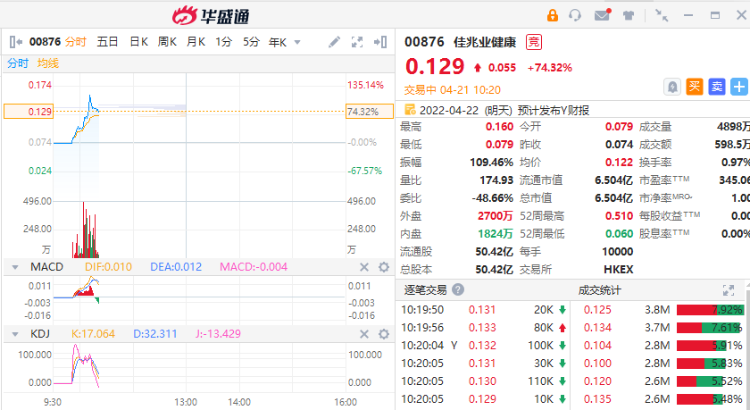Toggle the 分时 line legend
The width and height of the screenshot is (750, 410).
click(x=18, y=63)
